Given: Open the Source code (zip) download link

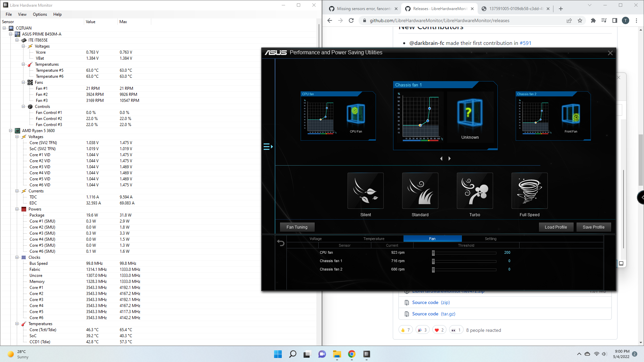Looking at the screenshot, I should pos(425,302).
